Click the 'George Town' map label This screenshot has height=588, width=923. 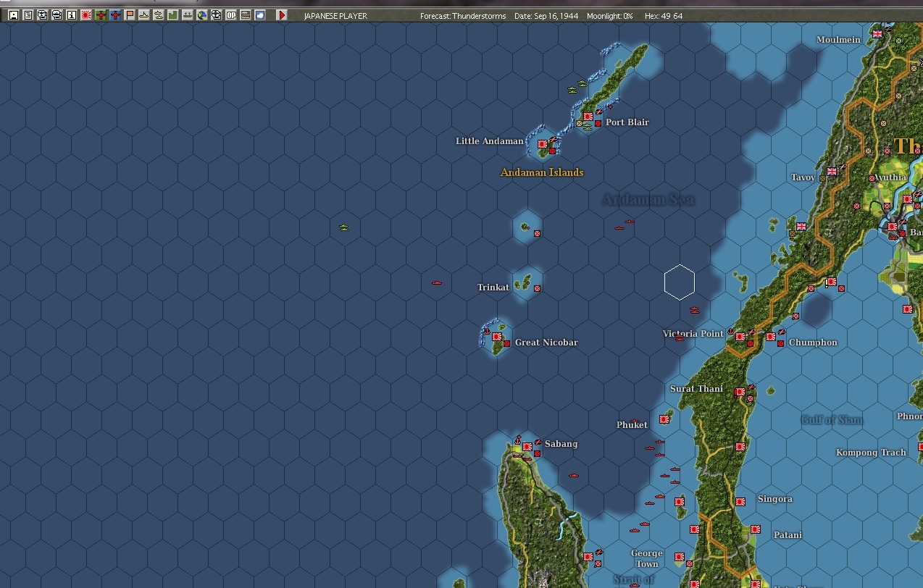coord(646,558)
